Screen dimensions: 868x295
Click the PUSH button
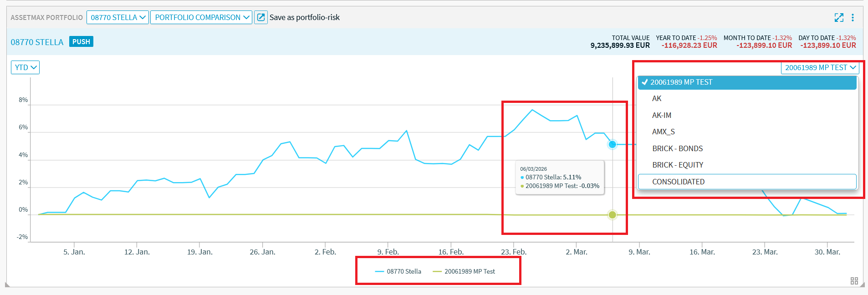click(x=81, y=41)
